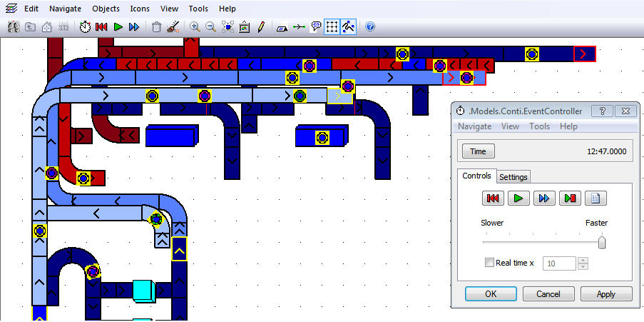
Task: Enable the Real time x checkbox
Action: 489,263
